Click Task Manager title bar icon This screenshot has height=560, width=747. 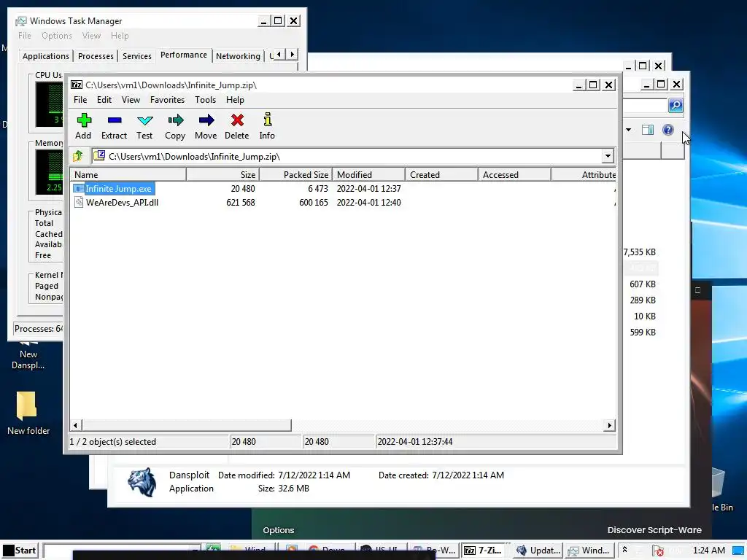pos(21,21)
